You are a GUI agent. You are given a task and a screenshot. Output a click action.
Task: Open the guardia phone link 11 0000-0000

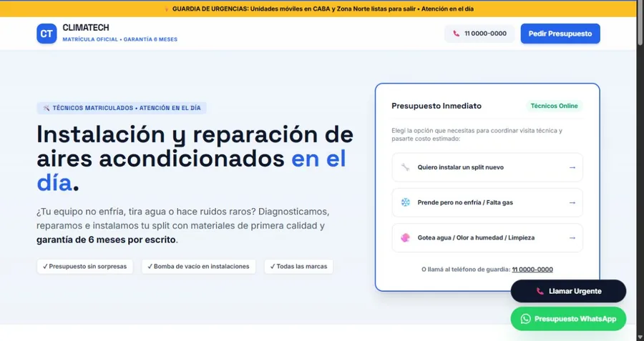tap(532, 270)
